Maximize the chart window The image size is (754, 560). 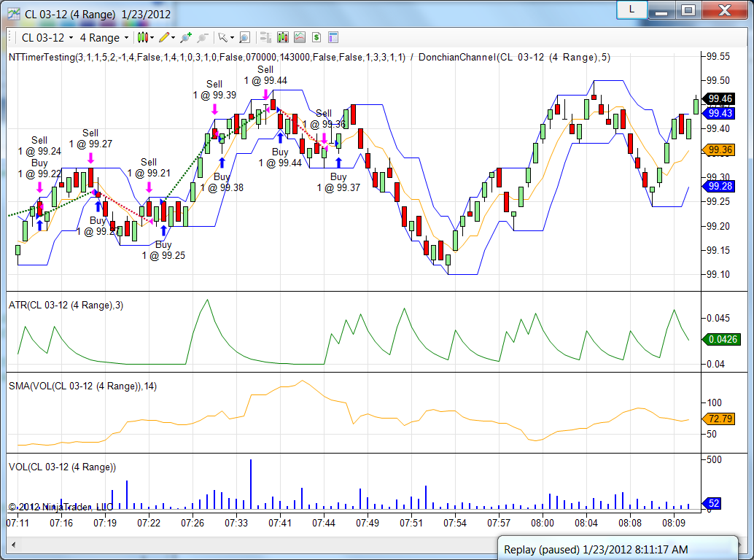click(688, 9)
